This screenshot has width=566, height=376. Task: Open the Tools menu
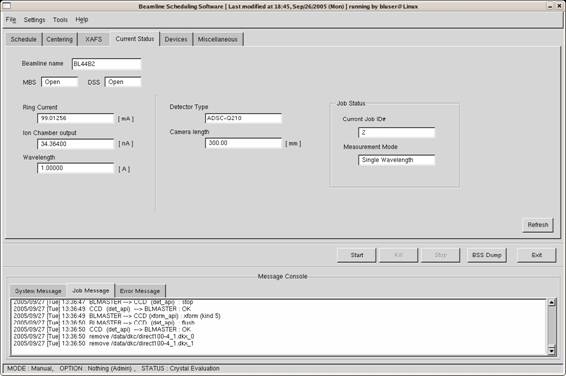click(60, 19)
